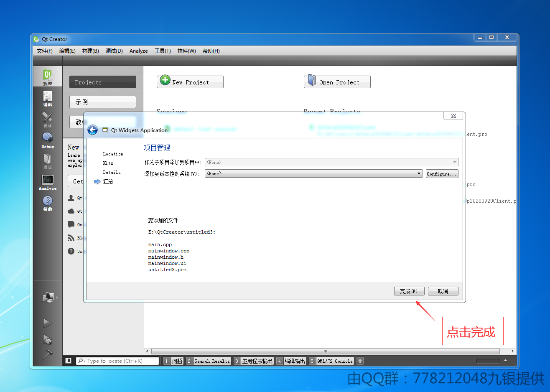Show the Search Results pane
The image size is (550, 392).
[x=208, y=361]
